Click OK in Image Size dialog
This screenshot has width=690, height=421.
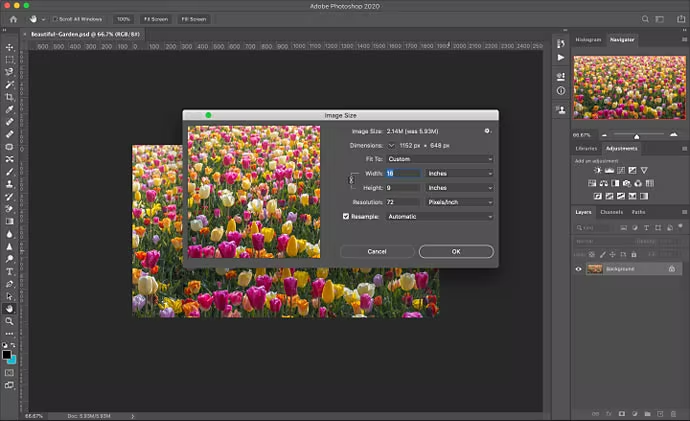tap(455, 251)
